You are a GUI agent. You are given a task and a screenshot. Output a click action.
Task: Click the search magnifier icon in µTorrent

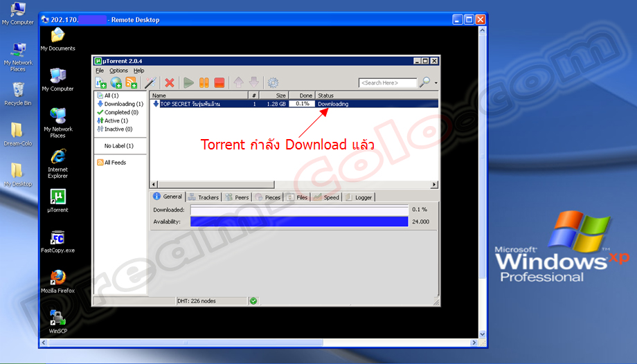[424, 82]
